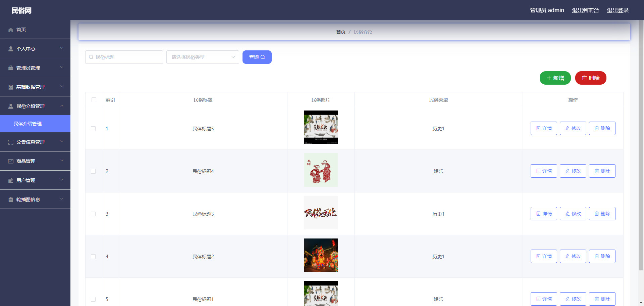The height and width of the screenshot is (306, 644).
Task: Check the row for 民俗标题3
Action: click(93, 214)
